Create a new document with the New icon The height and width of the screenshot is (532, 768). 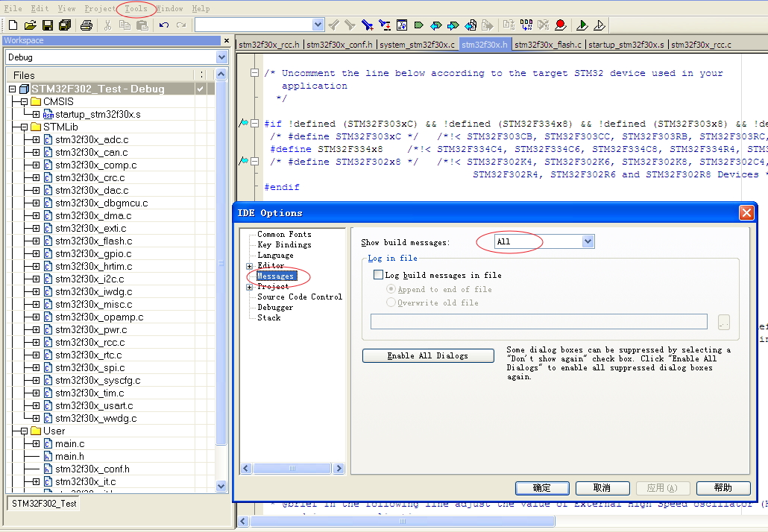tap(13, 25)
